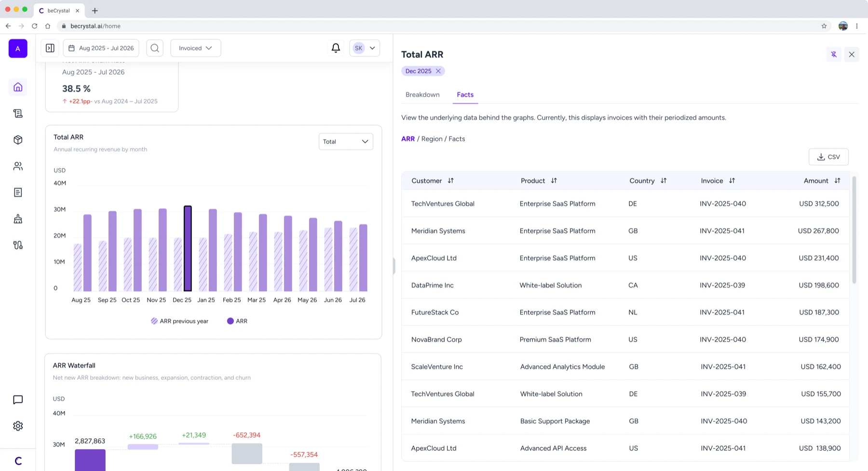The width and height of the screenshot is (868, 471).
Task: Click 'Basic Support Package' product cell
Action: [x=555, y=421]
